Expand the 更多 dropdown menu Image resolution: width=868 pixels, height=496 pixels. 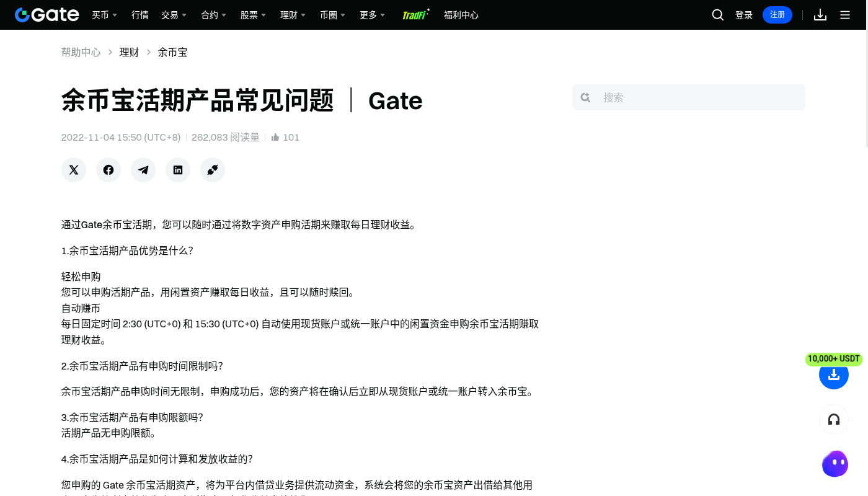(x=372, y=15)
